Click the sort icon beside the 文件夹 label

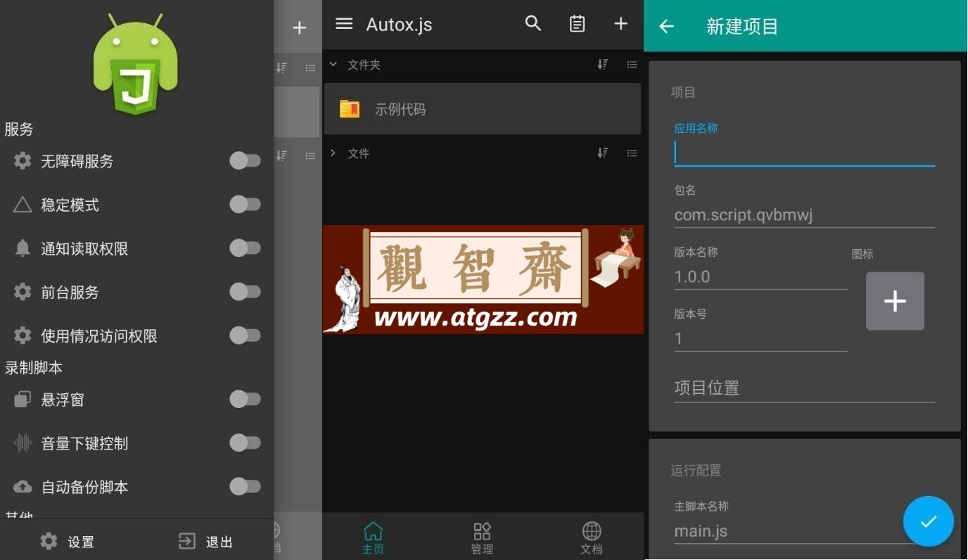click(603, 65)
